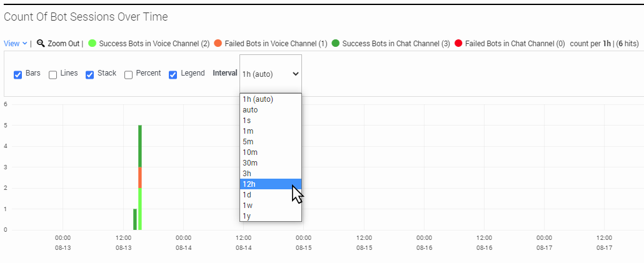This screenshot has height=263, width=644.
Task: Collapse the Interval 1h (auto) combo box
Action: [x=271, y=74]
